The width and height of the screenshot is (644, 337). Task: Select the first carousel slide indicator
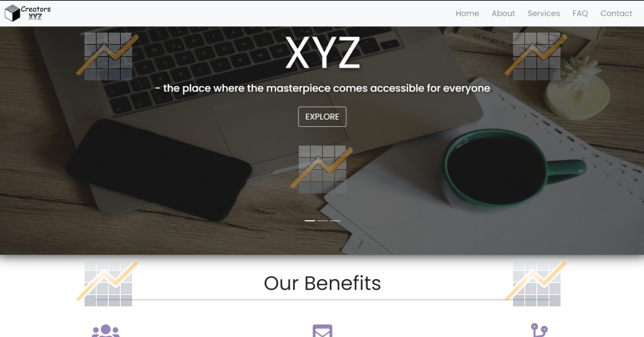310,221
